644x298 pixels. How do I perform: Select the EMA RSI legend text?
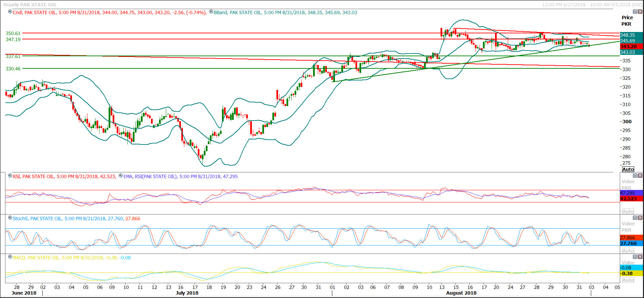click(181, 176)
